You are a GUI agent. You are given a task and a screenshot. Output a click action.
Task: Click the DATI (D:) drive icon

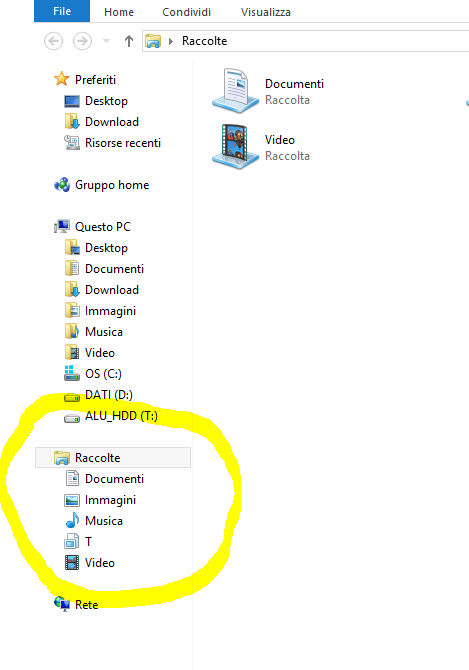pyautogui.click(x=72, y=397)
